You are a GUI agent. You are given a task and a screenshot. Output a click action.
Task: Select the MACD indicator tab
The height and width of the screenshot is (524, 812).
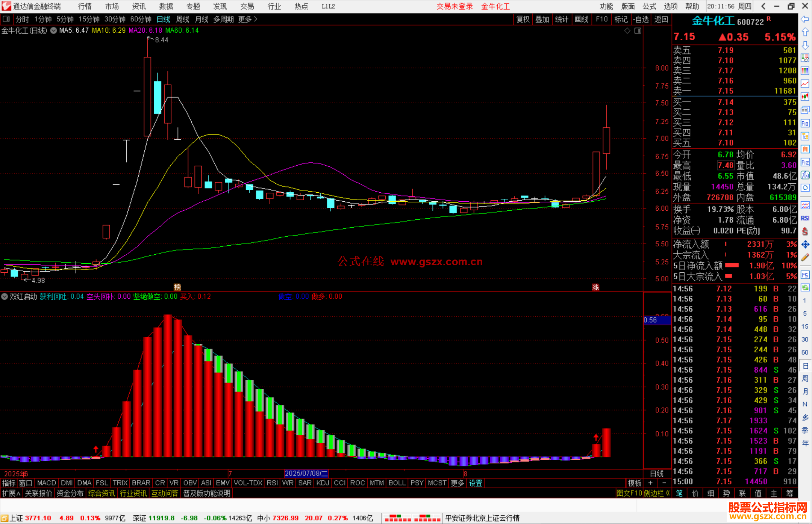point(47,483)
